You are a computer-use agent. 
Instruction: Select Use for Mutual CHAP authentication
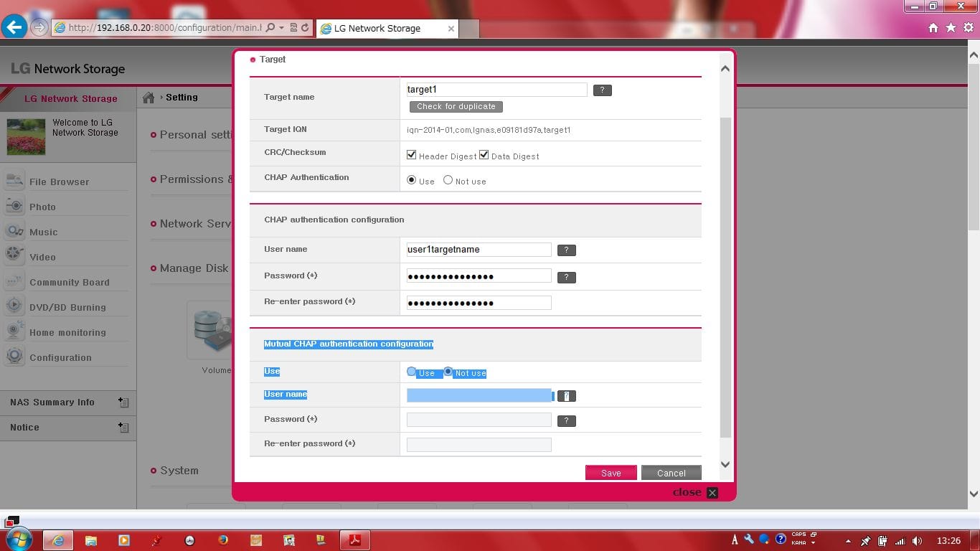pos(412,372)
